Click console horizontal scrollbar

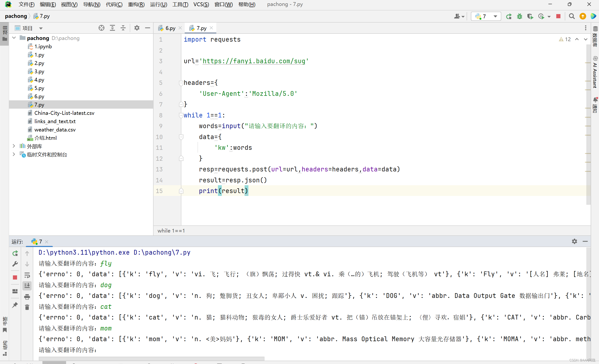coord(151,358)
